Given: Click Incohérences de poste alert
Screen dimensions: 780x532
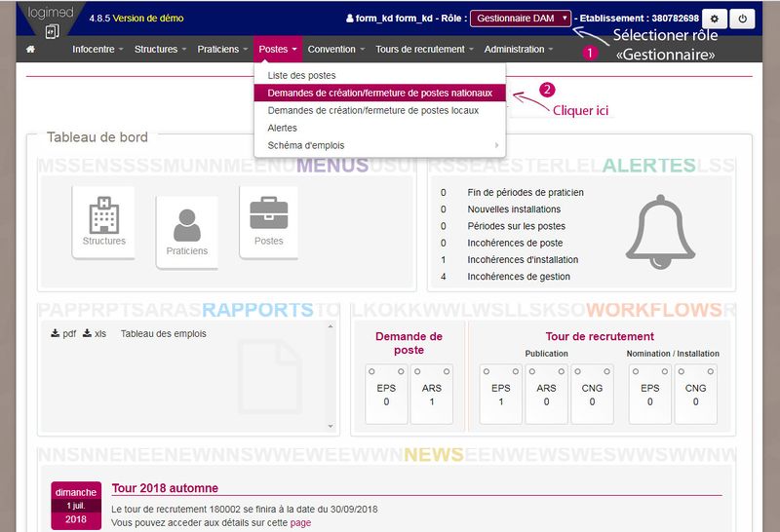Looking at the screenshot, I should 515,244.
